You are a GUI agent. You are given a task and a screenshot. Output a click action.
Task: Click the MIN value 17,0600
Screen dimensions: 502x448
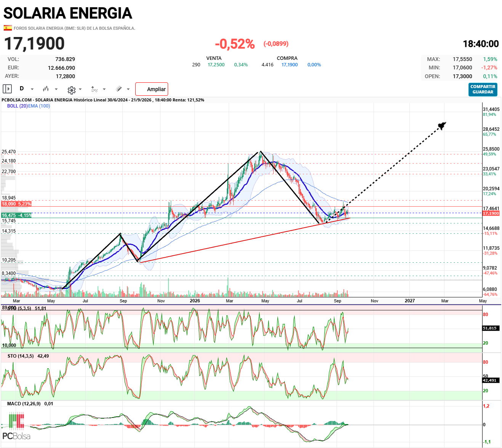point(462,67)
